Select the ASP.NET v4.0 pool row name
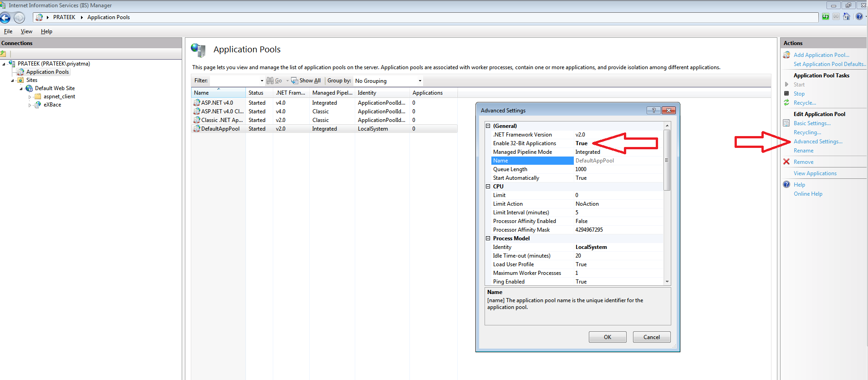 click(x=217, y=103)
